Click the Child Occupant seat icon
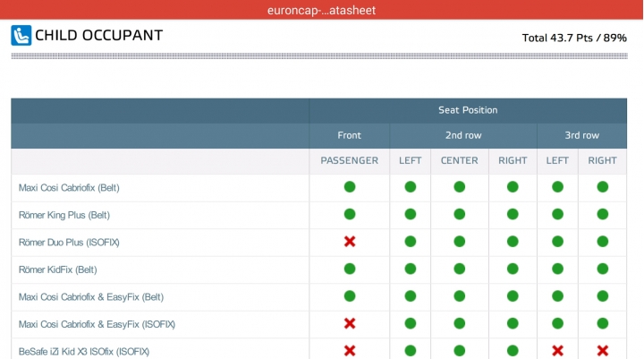The image size is (644, 359). pyautogui.click(x=21, y=36)
